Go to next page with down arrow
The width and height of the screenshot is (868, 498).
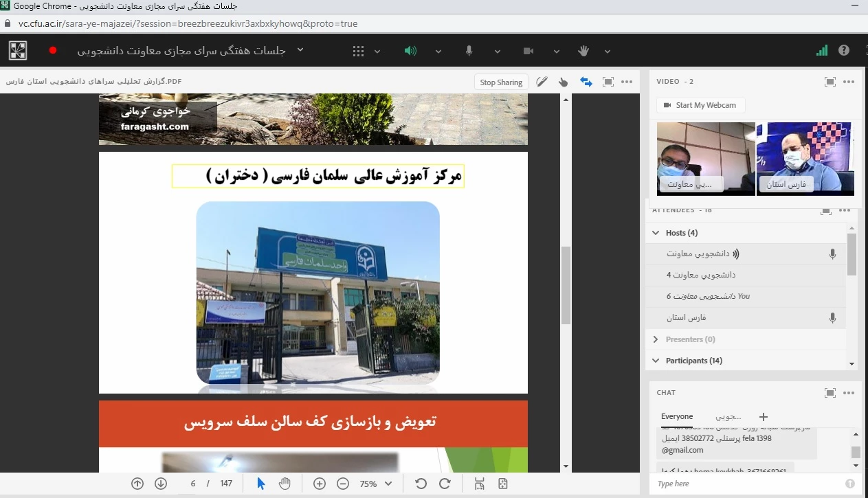[161, 484]
